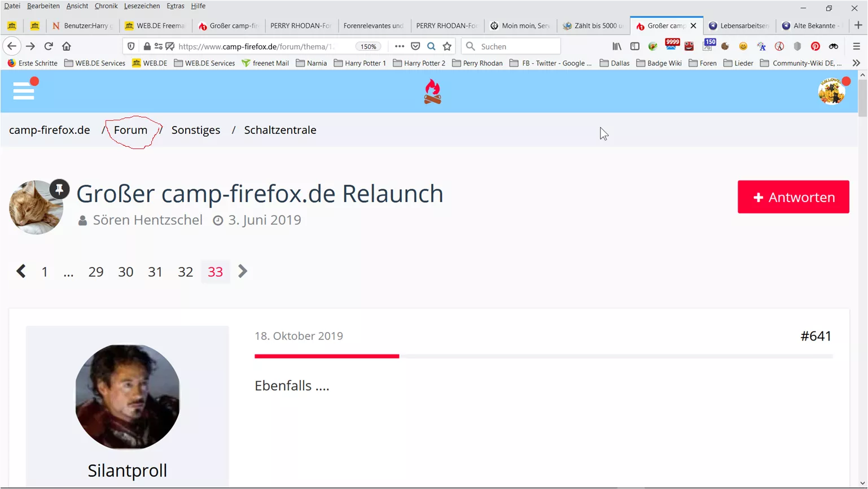Open the extension showing the 150 badge

708,45
